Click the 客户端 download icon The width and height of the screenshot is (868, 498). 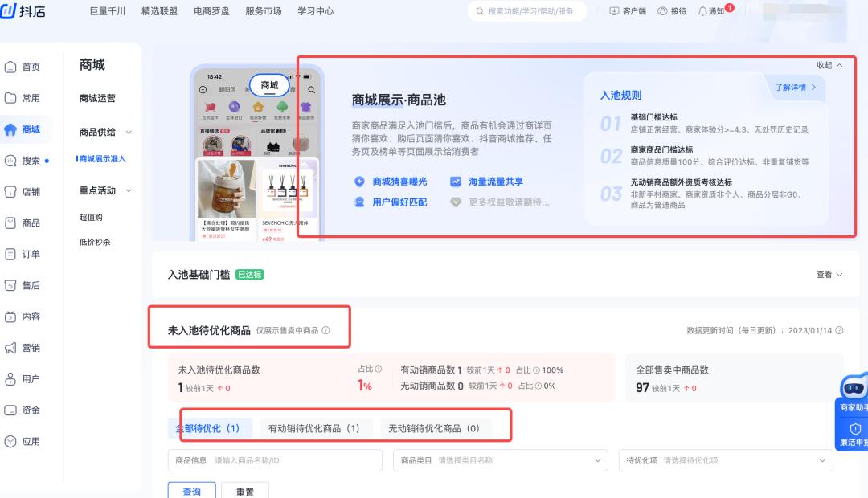612,11
